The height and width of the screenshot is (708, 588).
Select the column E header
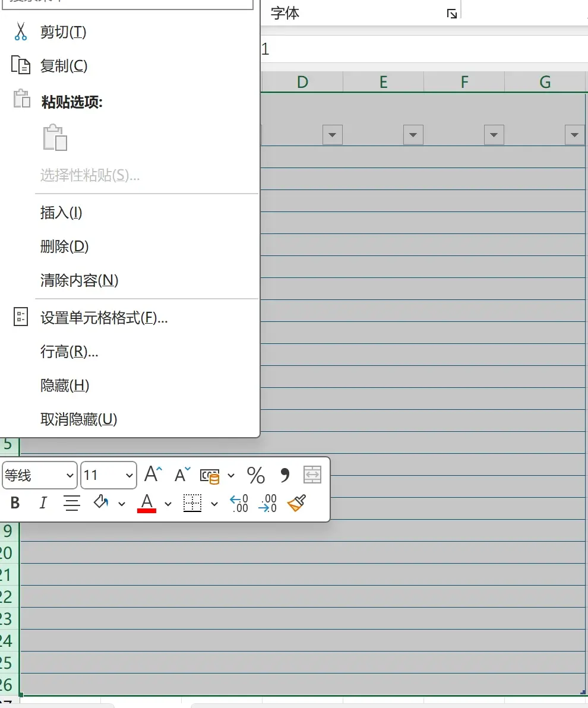pos(383,82)
